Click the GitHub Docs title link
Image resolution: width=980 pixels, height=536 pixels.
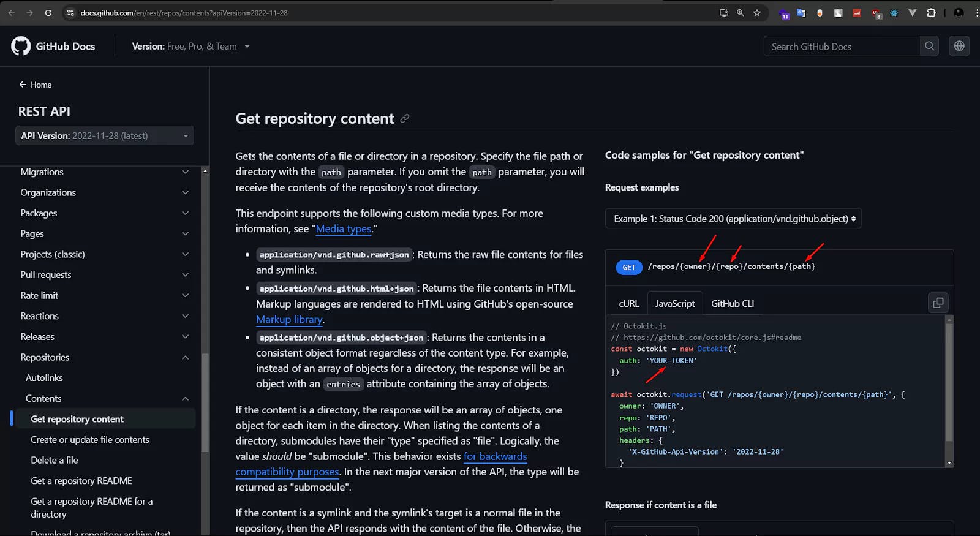[65, 47]
